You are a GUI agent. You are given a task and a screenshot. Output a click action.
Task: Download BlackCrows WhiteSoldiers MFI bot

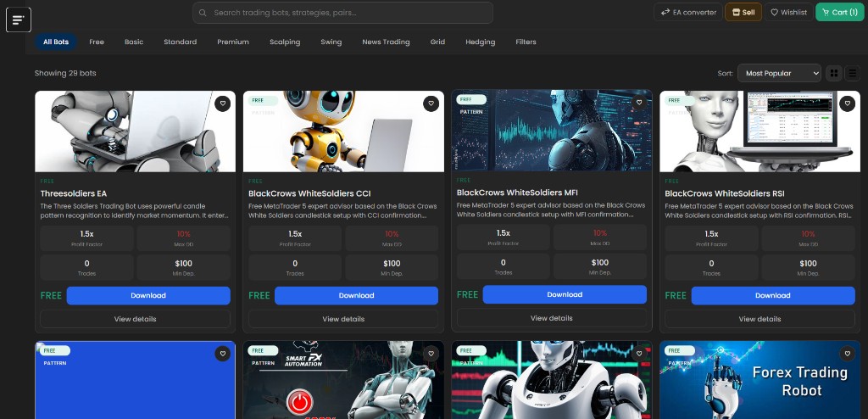[565, 294]
